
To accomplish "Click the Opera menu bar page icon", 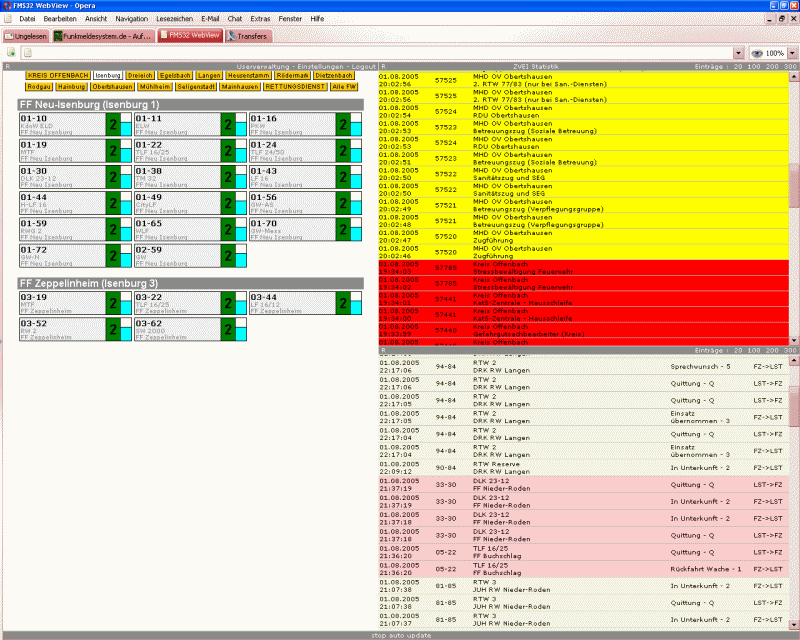I will coord(10,19).
